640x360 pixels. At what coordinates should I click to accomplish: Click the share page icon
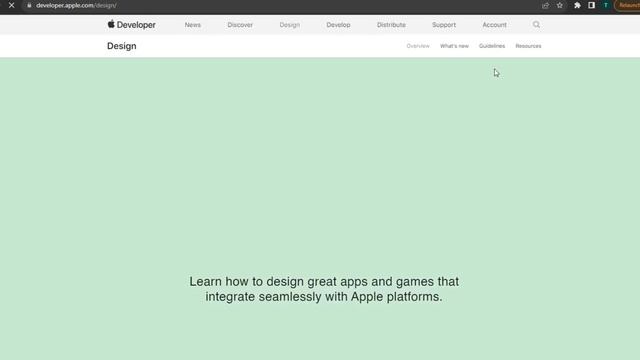pos(545,5)
